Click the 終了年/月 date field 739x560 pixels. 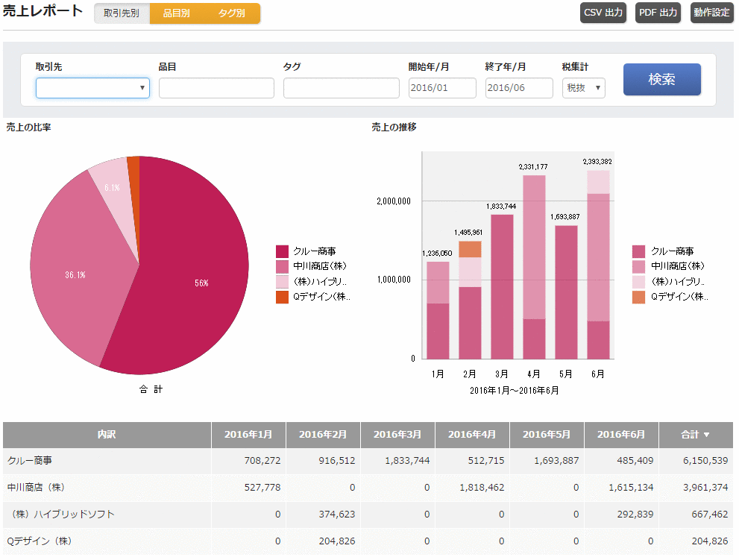[x=518, y=88]
